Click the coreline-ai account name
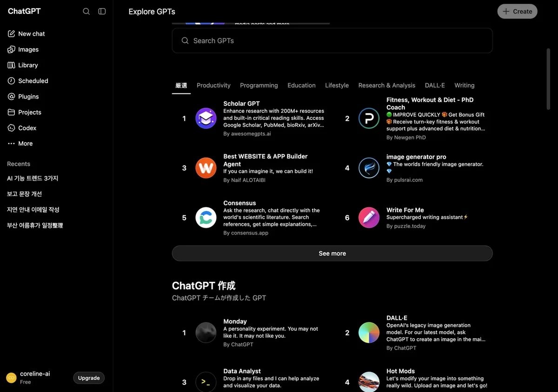The height and width of the screenshot is (392, 558). [35, 374]
